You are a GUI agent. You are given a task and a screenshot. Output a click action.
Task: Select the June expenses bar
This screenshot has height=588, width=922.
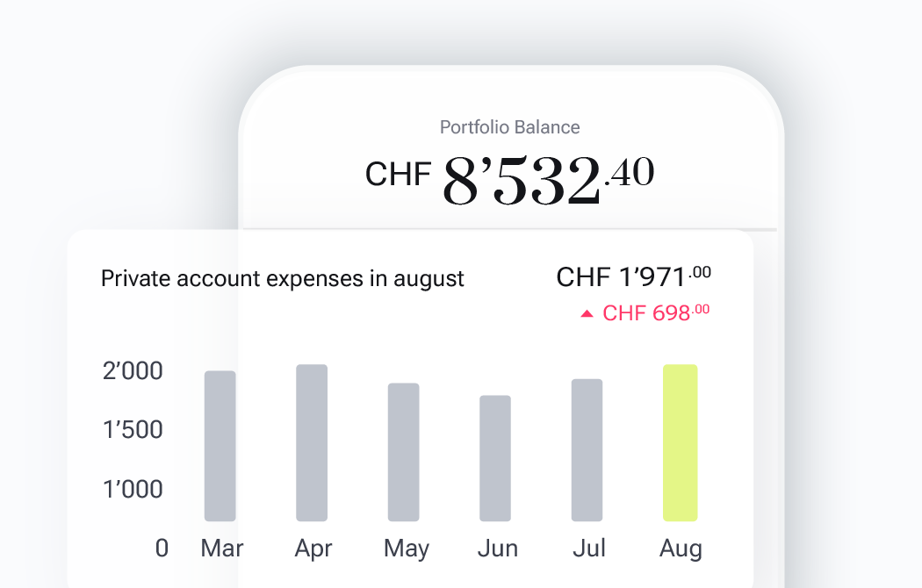[x=495, y=458]
